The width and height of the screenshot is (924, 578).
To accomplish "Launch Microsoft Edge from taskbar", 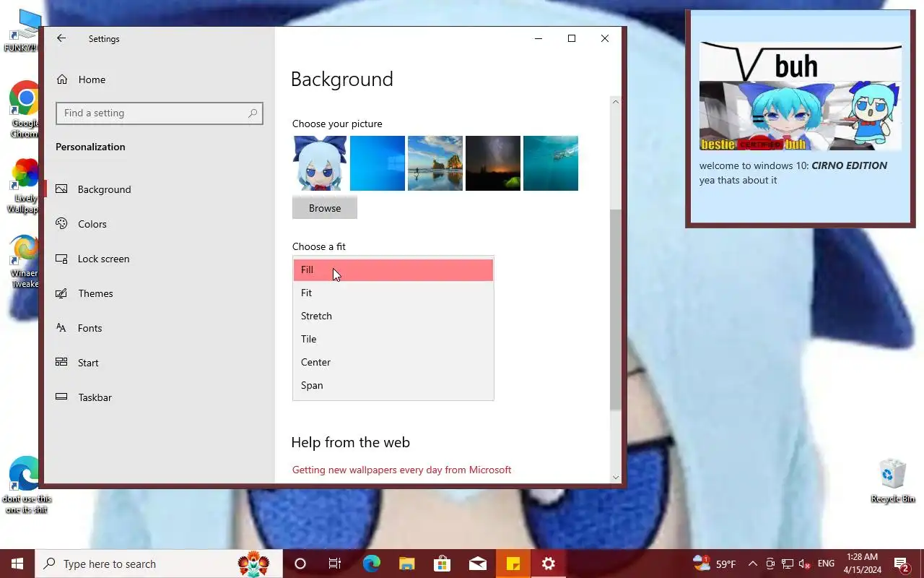I will (x=371, y=564).
